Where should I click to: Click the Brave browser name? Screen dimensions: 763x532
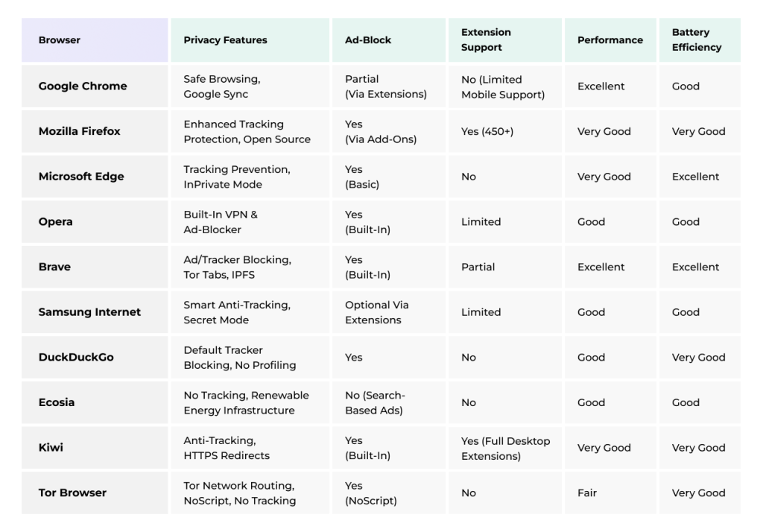click(x=54, y=267)
